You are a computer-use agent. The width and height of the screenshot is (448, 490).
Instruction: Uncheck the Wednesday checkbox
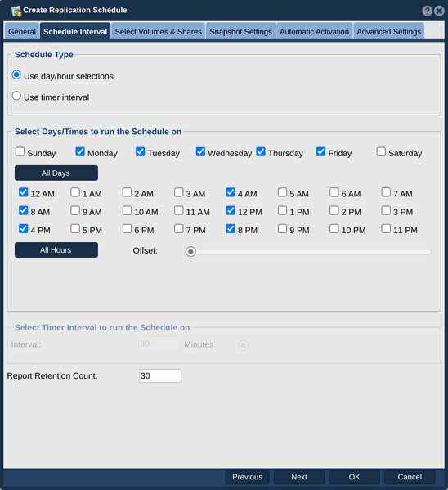point(200,151)
